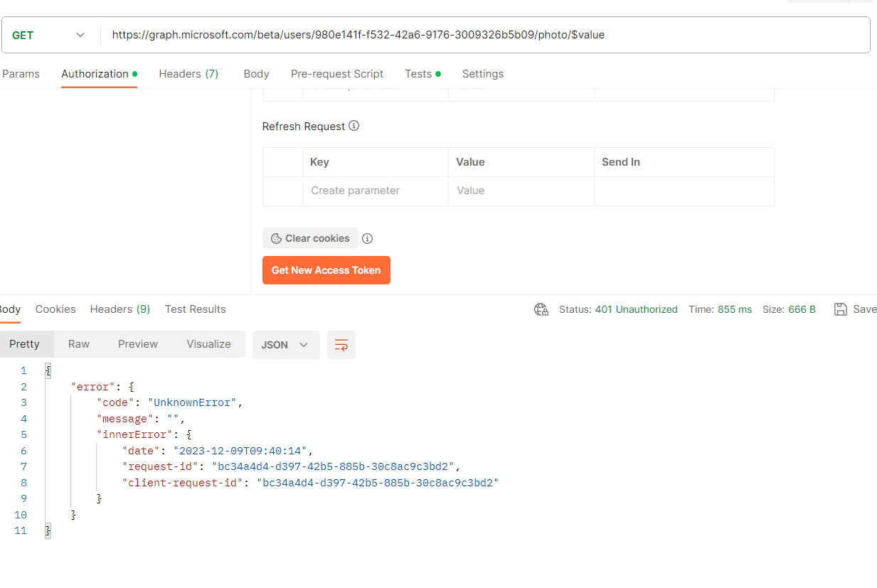The height and width of the screenshot is (588, 877).
Task: Switch to the Headers (7) request tab
Action: pyautogui.click(x=188, y=73)
